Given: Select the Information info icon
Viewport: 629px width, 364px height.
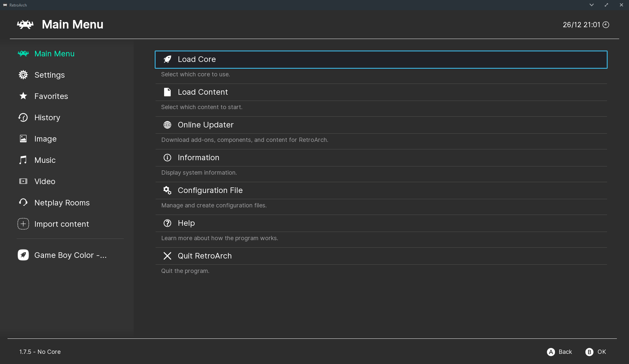Looking at the screenshot, I should click(x=167, y=158).
